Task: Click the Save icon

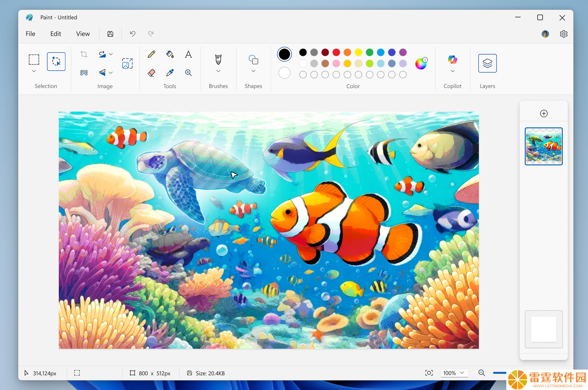Action: [x=110, y=34]
